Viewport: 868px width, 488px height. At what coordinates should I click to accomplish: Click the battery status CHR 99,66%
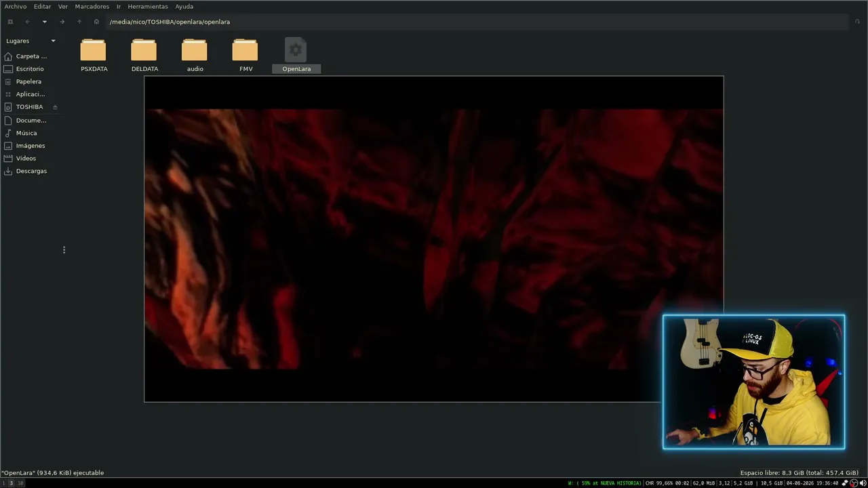pyautogui.click(x=668, y=483)
